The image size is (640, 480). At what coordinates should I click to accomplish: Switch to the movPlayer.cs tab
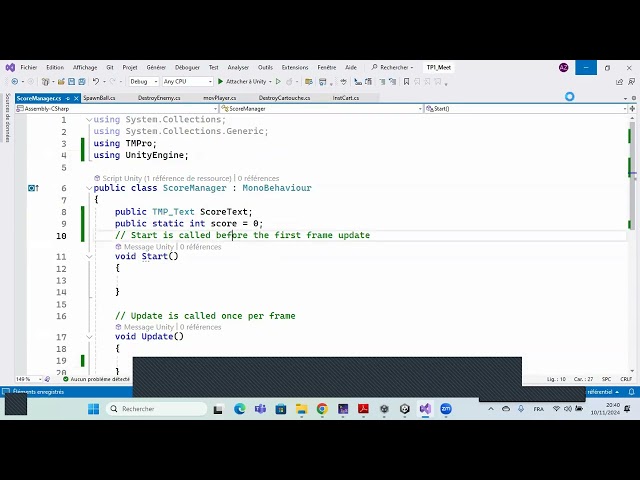(220, 98)
